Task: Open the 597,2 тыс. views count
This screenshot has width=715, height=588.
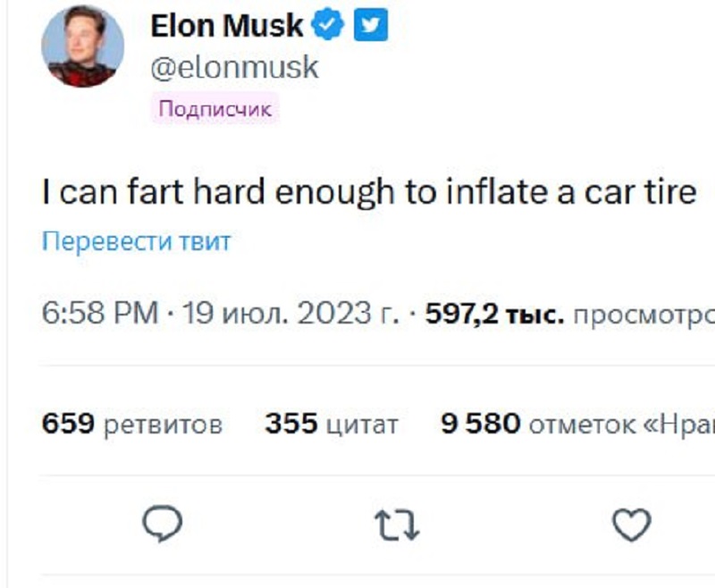Action: click(x=493, y=314)
